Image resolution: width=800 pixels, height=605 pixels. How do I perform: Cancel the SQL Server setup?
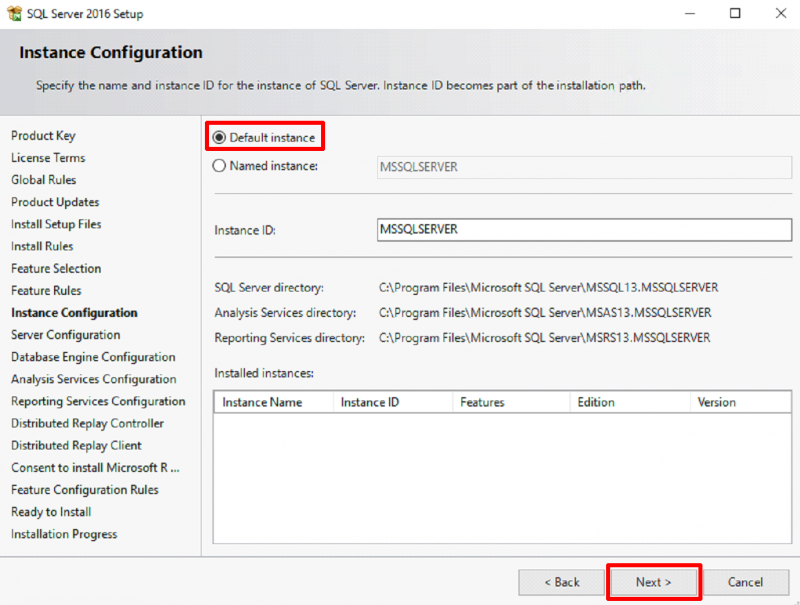[745, 582]
